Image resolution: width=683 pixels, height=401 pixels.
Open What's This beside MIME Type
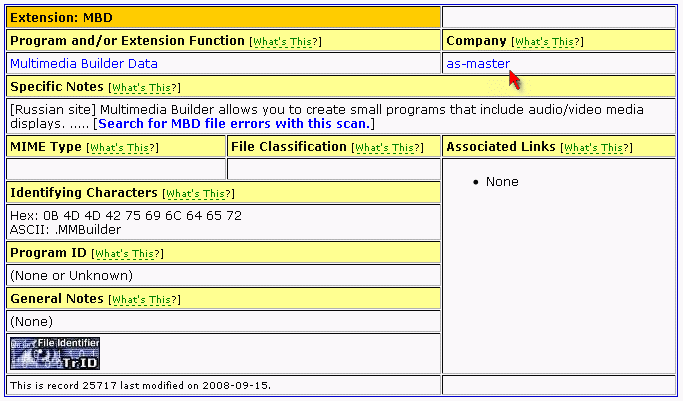click(122, 148)
